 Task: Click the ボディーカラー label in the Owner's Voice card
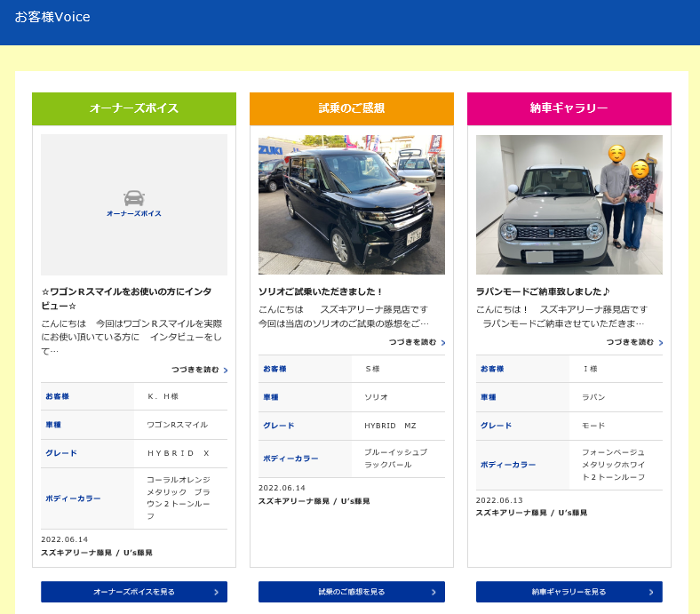point(73,498)
